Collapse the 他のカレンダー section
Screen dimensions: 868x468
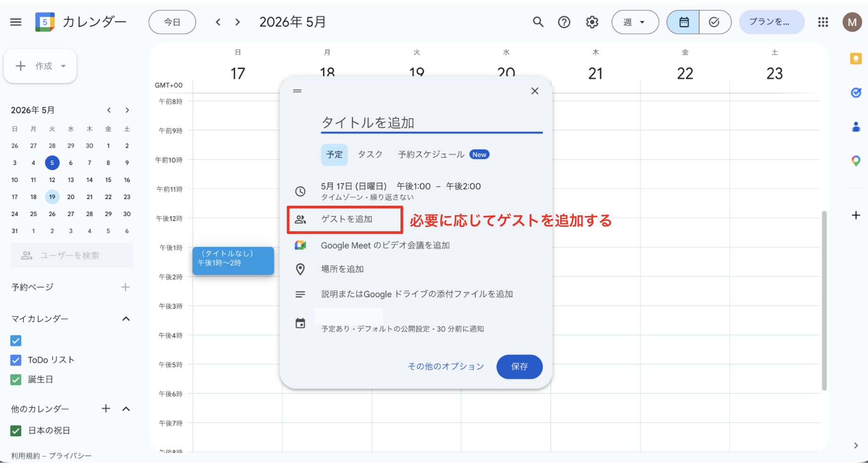[x=126, y=408]
